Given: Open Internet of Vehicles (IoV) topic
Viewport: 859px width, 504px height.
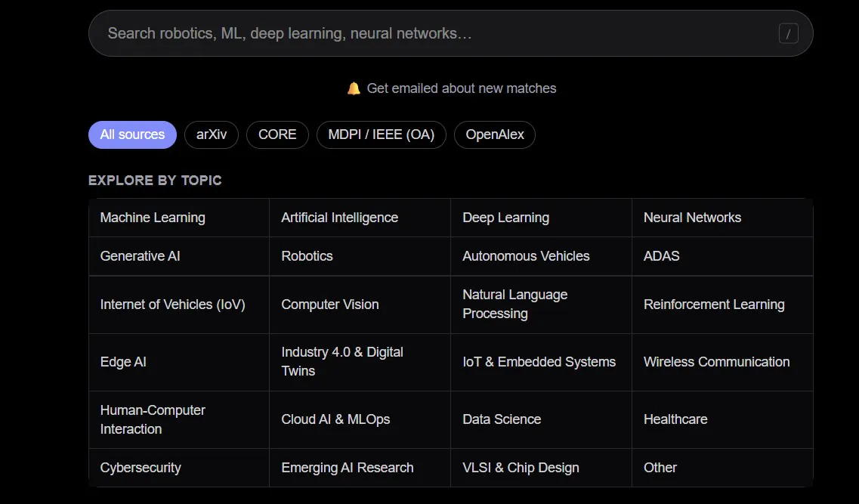Looking at the screenshot, I should point(179,305).
